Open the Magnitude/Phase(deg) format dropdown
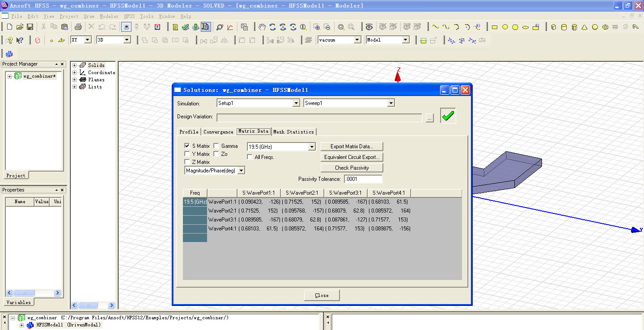This screenshot has width=644, height=330. pyautogui.click(x=241, y=171)
